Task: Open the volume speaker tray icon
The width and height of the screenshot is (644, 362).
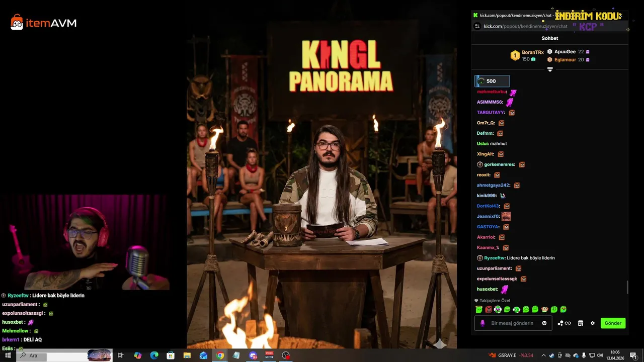Action: pyautogui.click(x=600, y=355)
